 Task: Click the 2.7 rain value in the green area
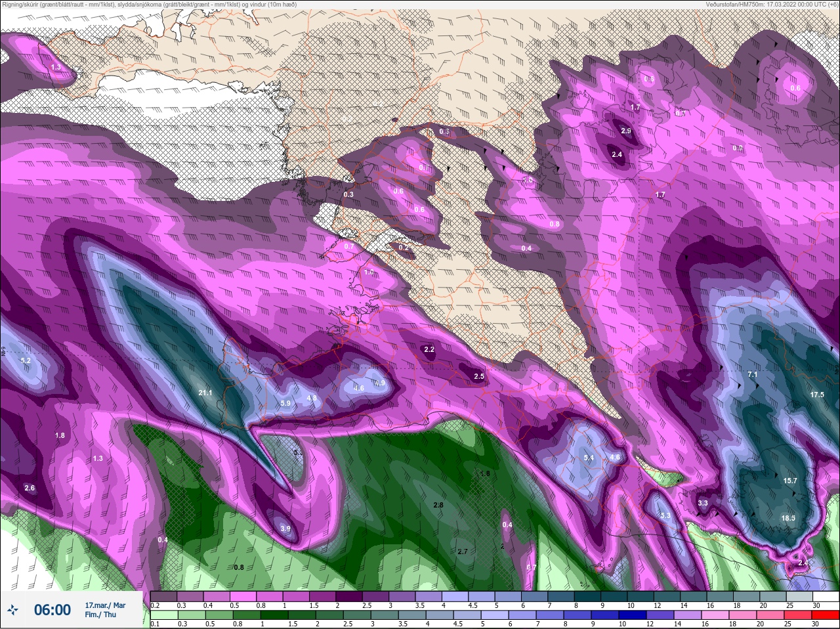[463, 552]
